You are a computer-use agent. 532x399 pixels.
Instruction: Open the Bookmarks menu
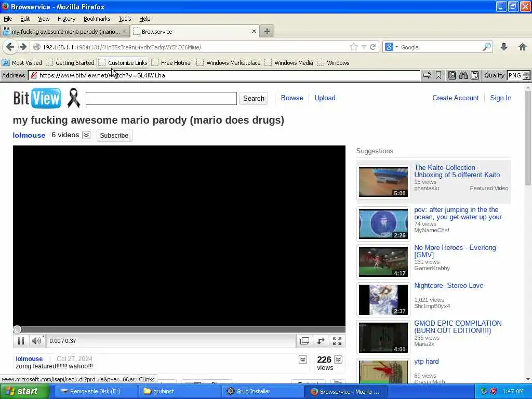point(97,19)
